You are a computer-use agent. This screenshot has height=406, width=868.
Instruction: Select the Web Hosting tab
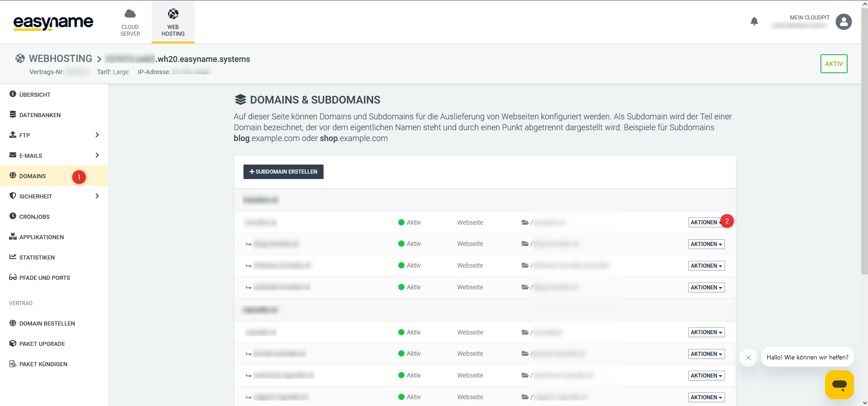coord(173,22)
